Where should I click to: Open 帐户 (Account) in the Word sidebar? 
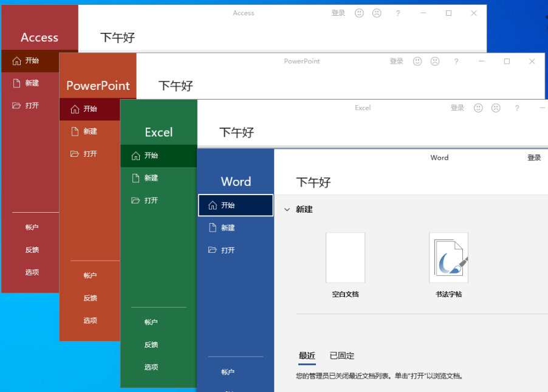(228, 372)
